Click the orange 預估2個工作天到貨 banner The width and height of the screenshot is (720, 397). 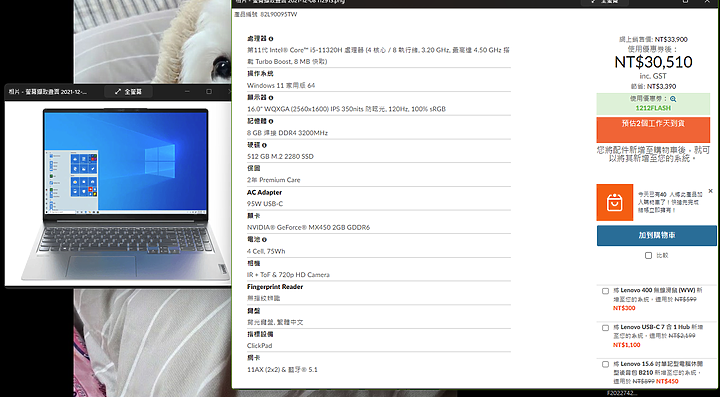(653, 129)
